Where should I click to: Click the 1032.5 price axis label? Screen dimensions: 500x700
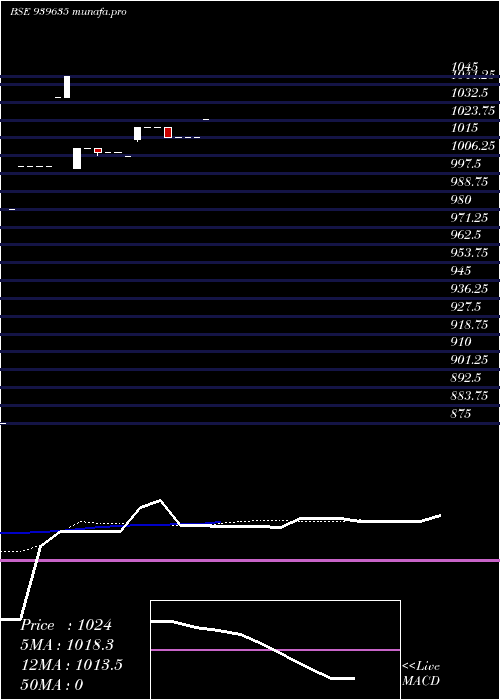469,92
